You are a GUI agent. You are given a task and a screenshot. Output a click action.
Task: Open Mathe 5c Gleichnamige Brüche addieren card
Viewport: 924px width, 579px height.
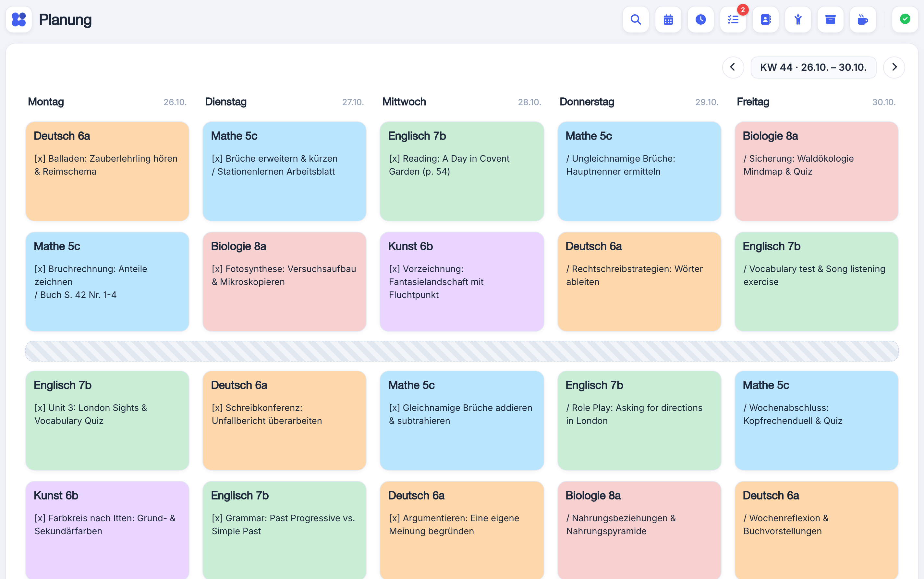(x=462, y=421)
